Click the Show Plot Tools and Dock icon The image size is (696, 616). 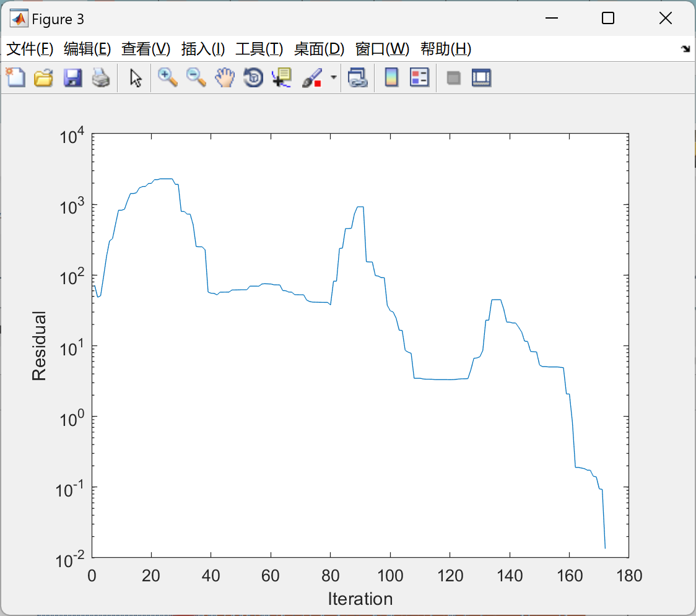click(x=482, y=77)
